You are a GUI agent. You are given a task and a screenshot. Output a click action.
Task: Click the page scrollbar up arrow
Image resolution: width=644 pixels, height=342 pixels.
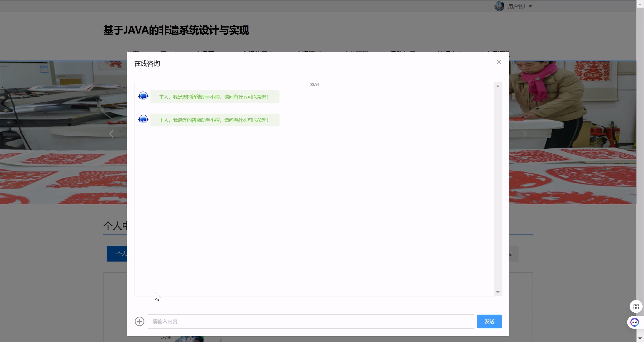pyautogui.click(x=640, y=5)
